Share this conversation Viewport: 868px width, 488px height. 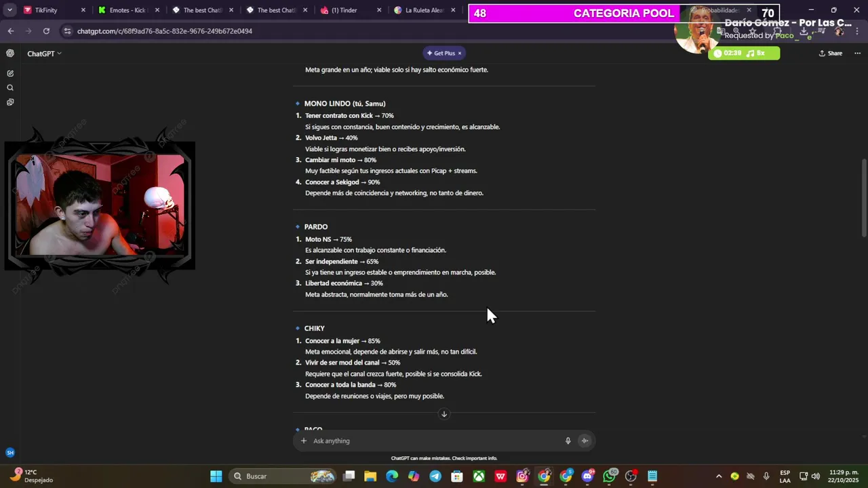[831, 54]
